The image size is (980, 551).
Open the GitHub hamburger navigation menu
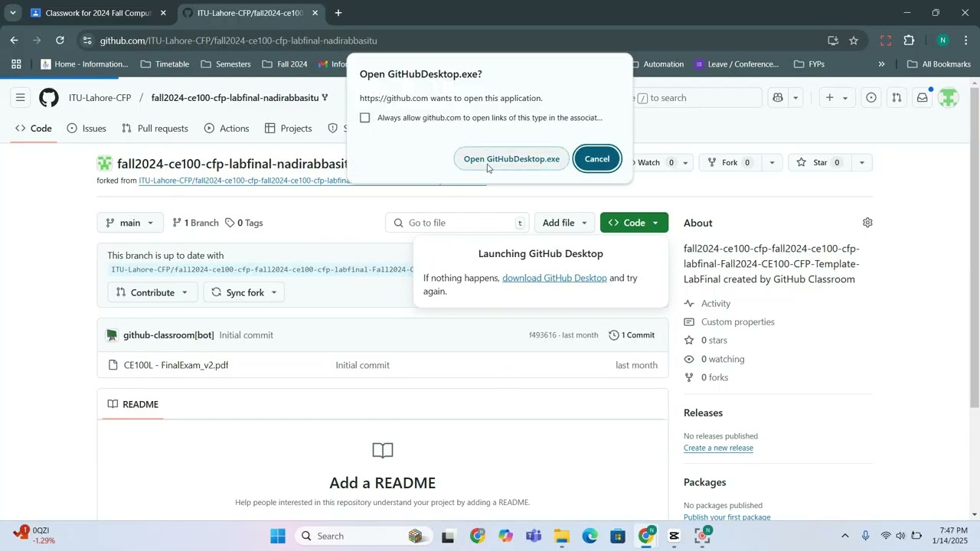click(x=21, y=98)
